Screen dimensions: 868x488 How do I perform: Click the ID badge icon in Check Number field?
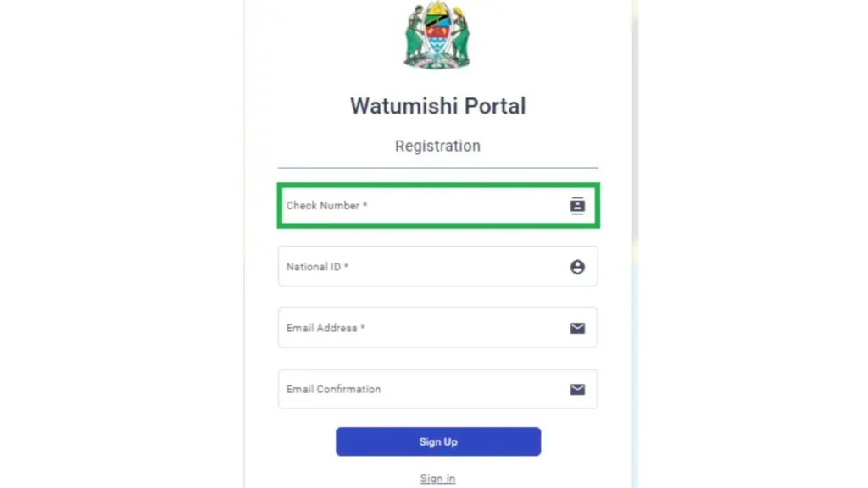click(577, 206)
